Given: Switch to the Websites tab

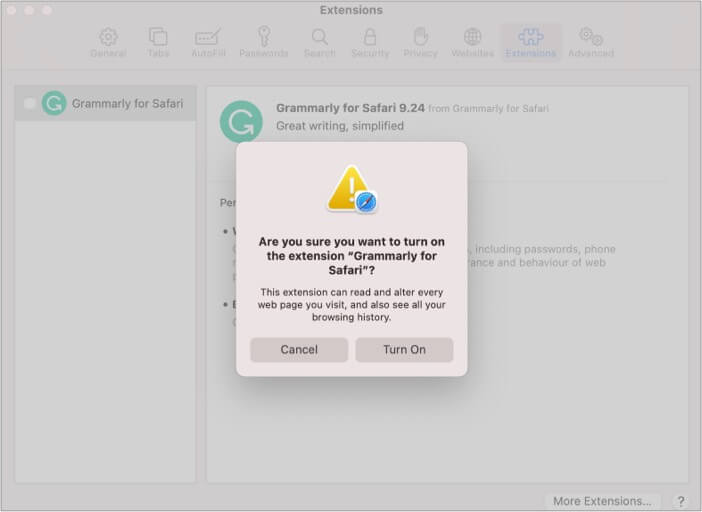Looking at the screenshot, I should pyautogui.click(x=472, y=43).
